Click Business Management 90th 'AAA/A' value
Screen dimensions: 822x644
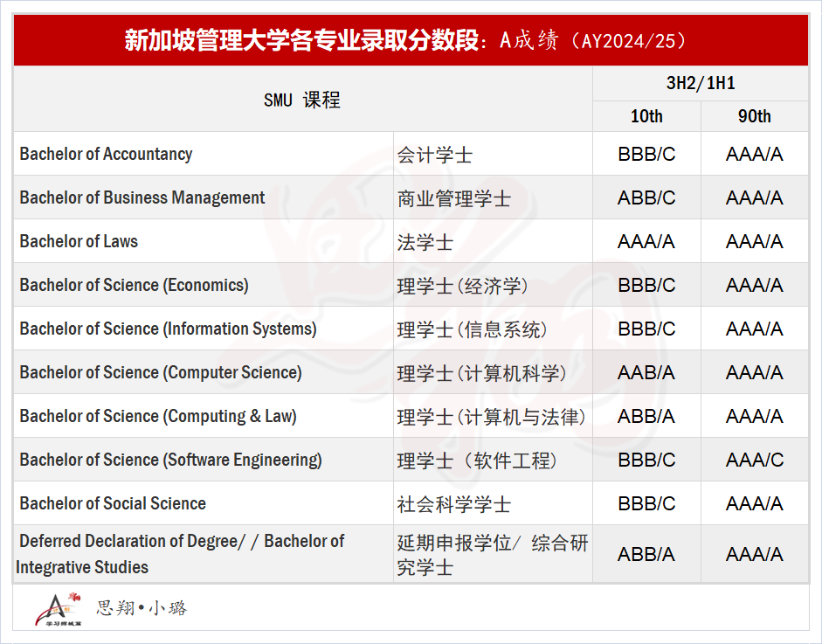click(755, 197)
